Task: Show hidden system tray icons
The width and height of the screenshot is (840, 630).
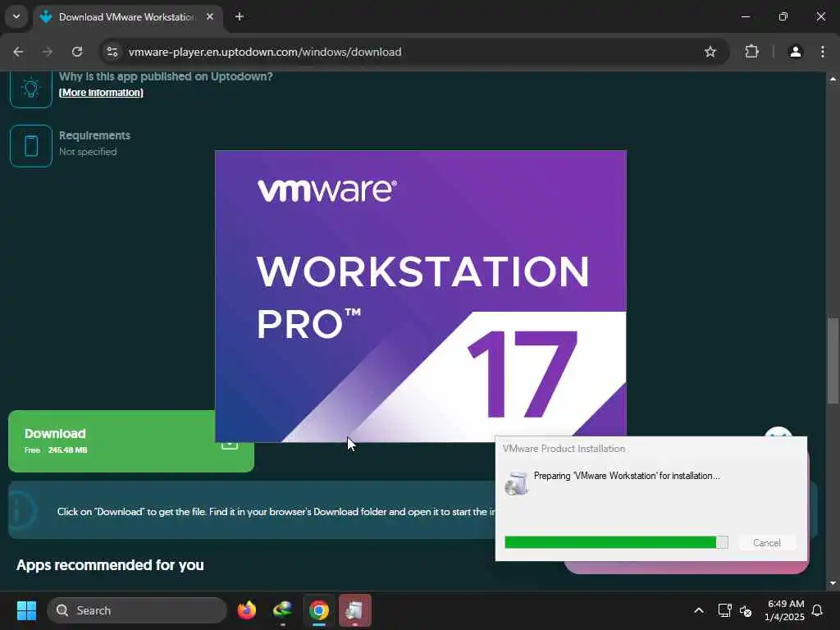Action: click(699, 610)
